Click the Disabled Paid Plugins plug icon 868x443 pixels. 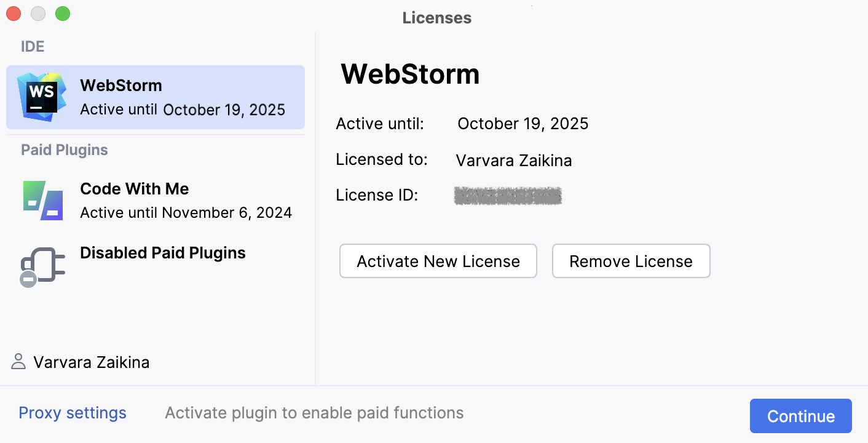click(42, 266)
